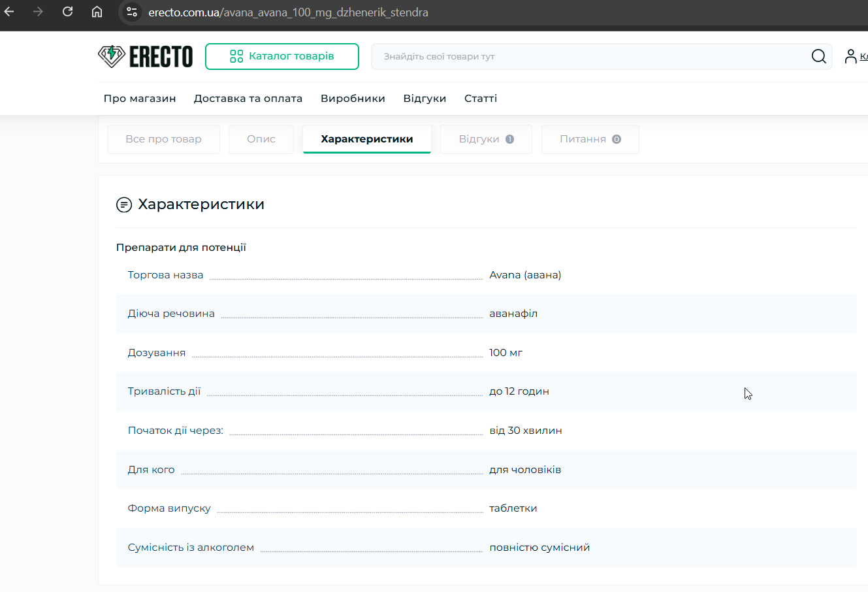Switch to the Все про товар tab
The height and width of the screenshot is (592, 868).
pyautogui.click(x=163, y=139)
